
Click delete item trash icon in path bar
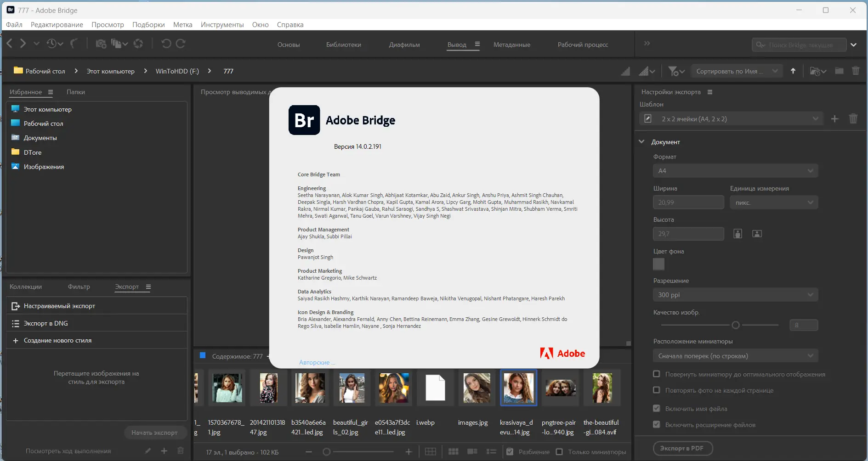pyautogui.click(x=856, y=71)
